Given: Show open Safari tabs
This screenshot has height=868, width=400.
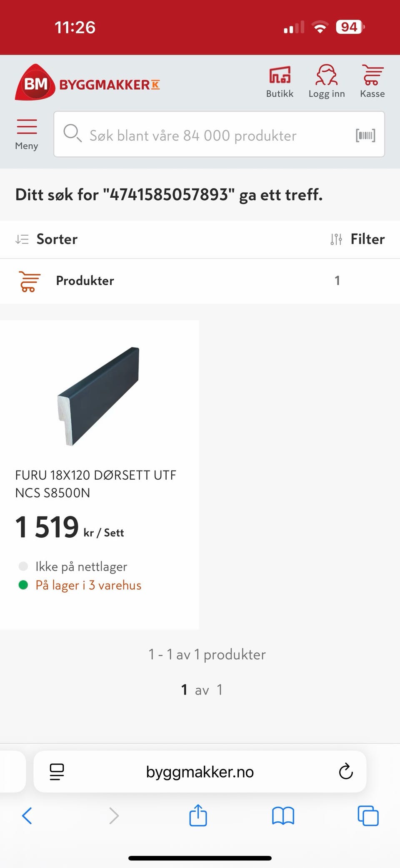Looking at the screenshot, I should click(368, 815).
